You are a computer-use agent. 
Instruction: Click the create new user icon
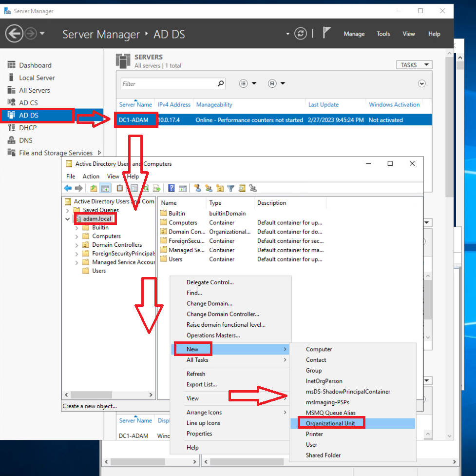(x=198, y=188)
